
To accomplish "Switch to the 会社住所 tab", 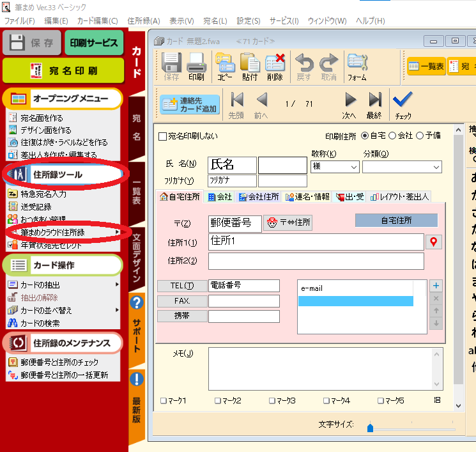I will (259, 197).
